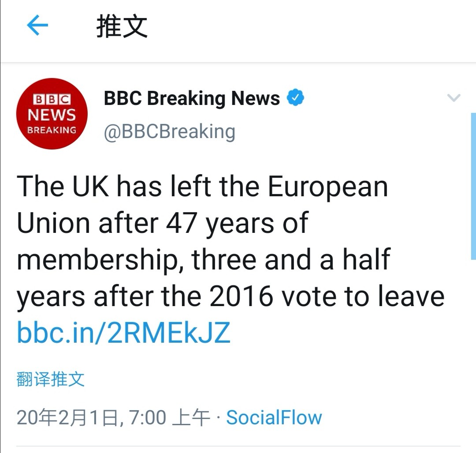Viewport: 476px width, 453px height.
Task: Click "European" in the tweet text
Action: pyautogui.click(x=328, y=186)
